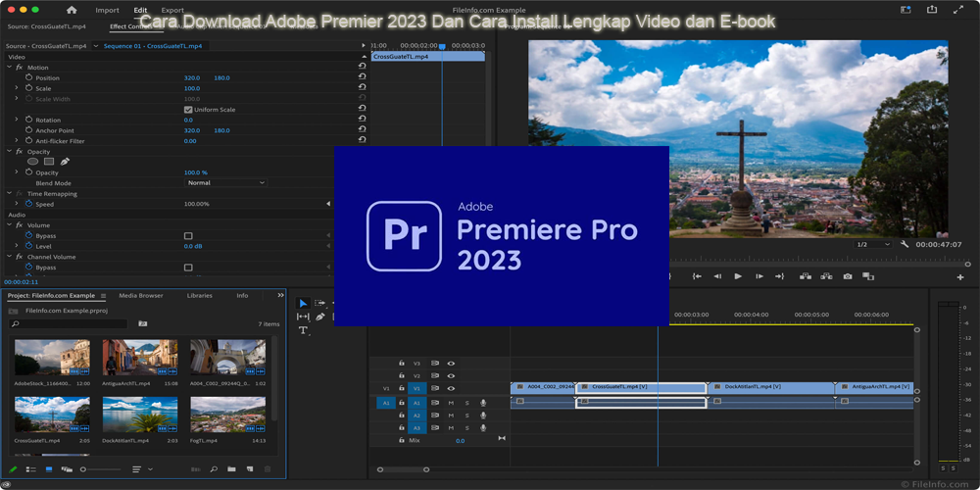Create ellipse mask under Opacity
Viewport: 980px width, 490px height.
32,162
